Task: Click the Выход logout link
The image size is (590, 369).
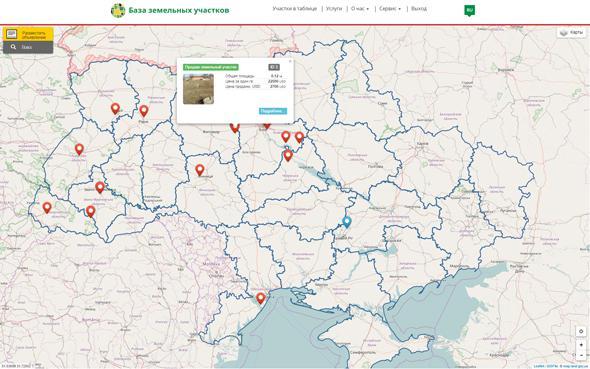Action: pos(419,9)
